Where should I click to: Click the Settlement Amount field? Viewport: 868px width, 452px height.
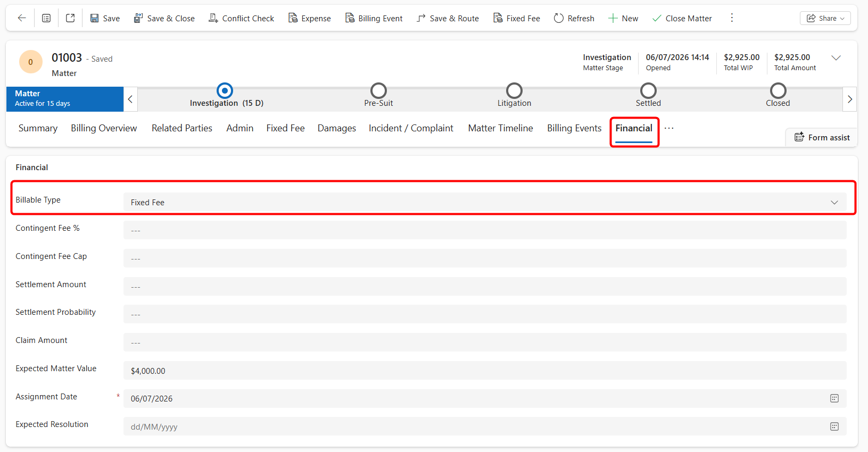point(485,287)
